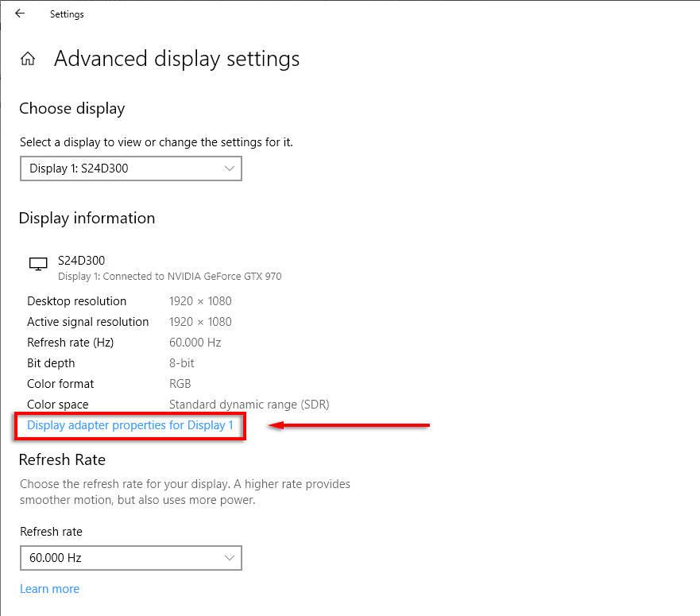Viewport: 700px width, 616px height.
Task: Open Display adapter properties for Display 1
Action: (x=130, y=425)
